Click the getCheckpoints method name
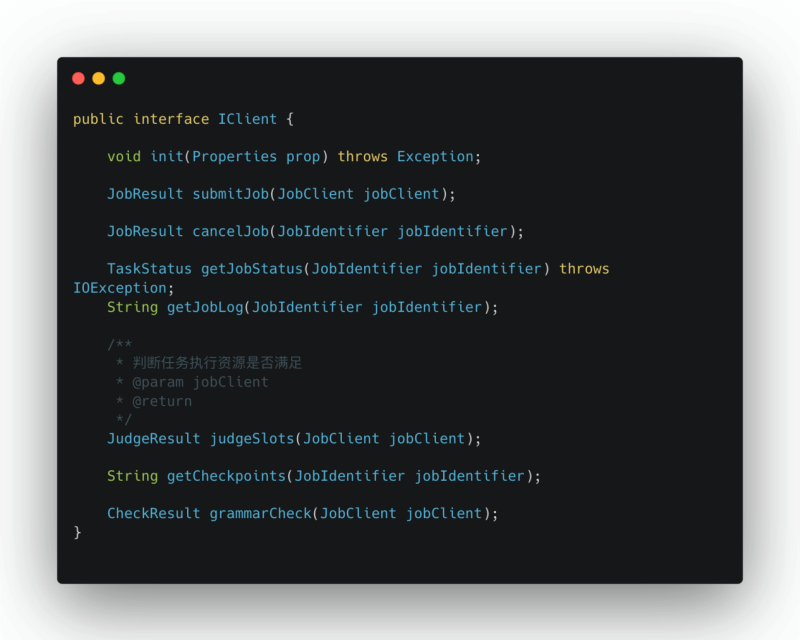Viewport: 800px width, 640px height. pos(227,476)
